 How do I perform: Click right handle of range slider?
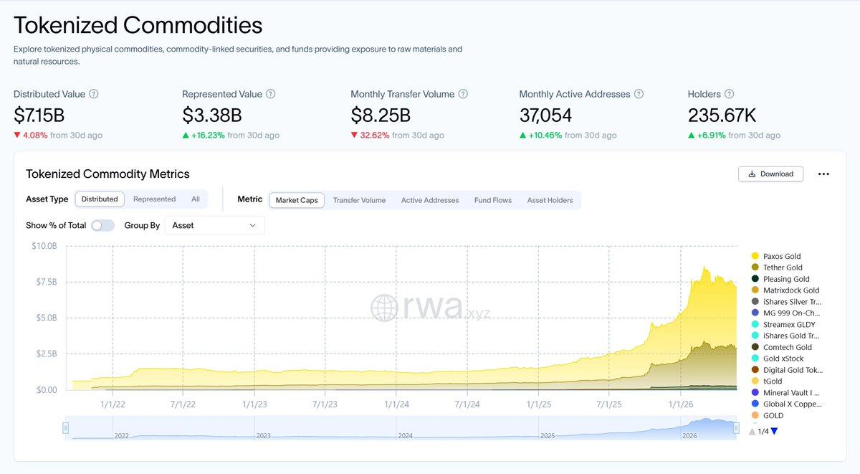coord(737,428)
